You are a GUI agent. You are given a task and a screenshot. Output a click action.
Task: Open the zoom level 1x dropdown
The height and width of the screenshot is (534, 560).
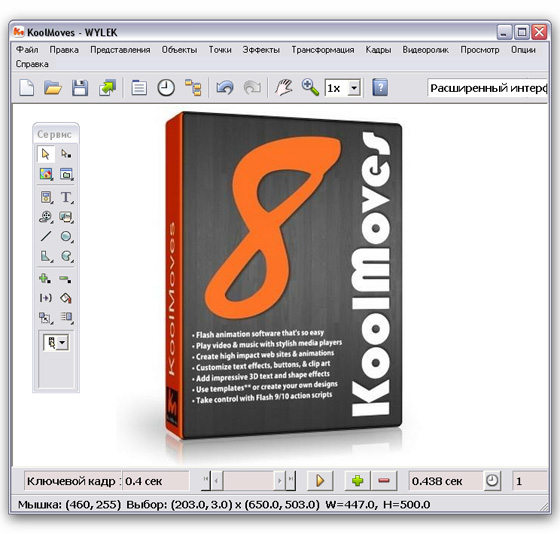[354, 88]
